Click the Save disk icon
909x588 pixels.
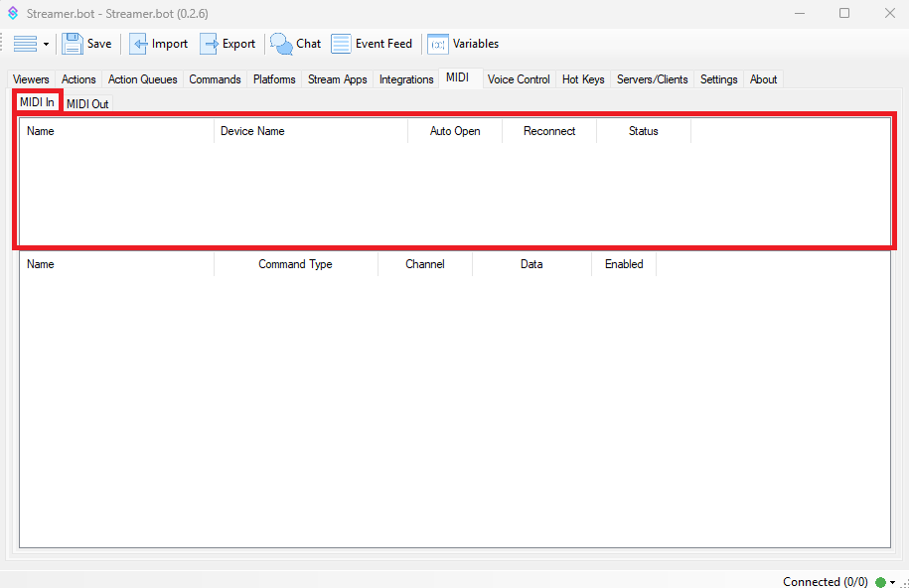(73, 44)
